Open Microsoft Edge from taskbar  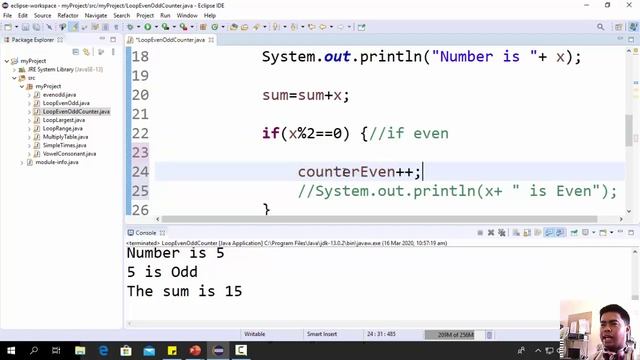point(103,351)
